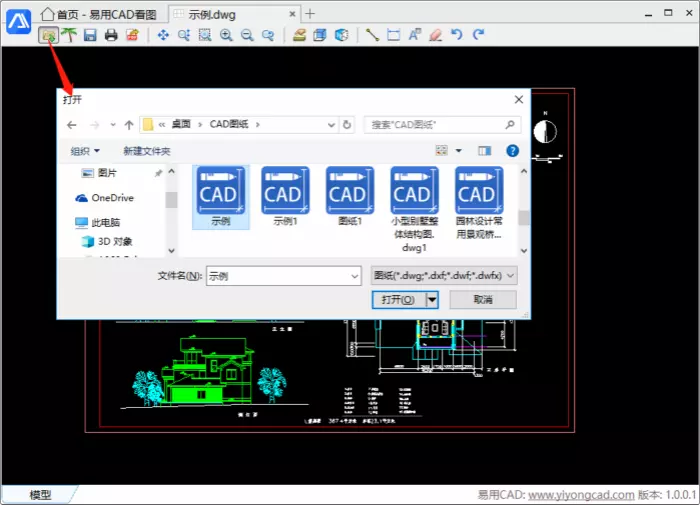Select the pan (move) tool
Image resolution: width=700 pixels, height=505 pixels.
(x=163, y=35)
